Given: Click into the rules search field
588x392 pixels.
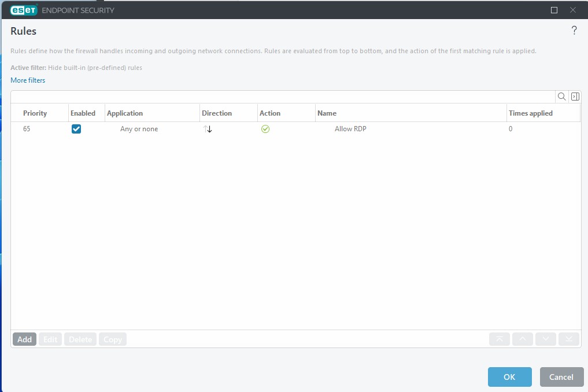Looking at the screenshot, I should point(282,97).
